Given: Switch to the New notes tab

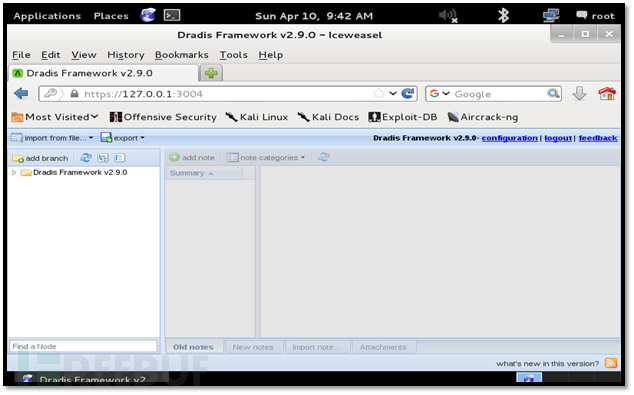Looking at the screenshot, I should (253, 347).
